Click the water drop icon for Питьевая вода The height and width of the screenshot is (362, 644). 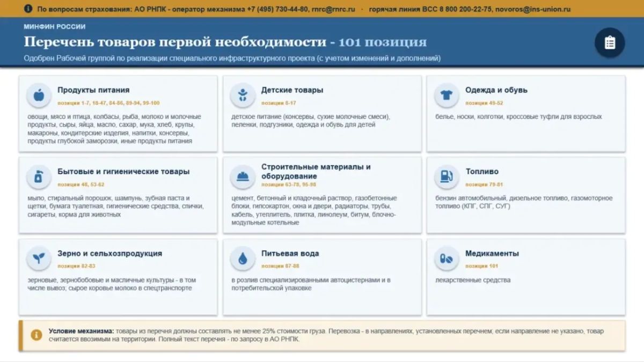click(x=242, y=258)
